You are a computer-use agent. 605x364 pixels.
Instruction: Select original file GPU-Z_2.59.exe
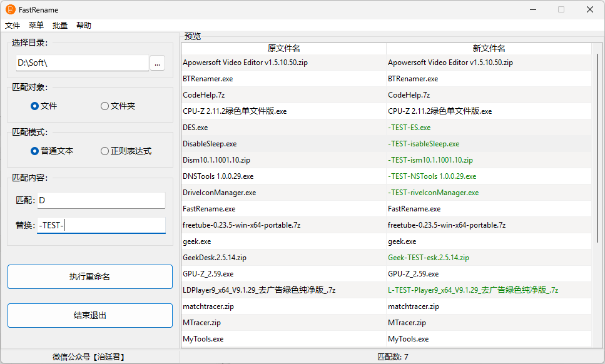pyautogui.click(x=208, y=274)
